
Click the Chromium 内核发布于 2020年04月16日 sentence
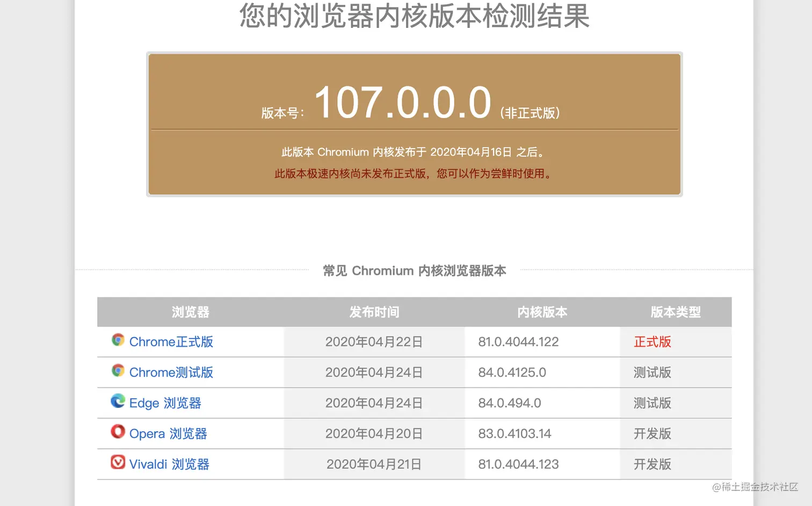pyautogui.click(x=413, y=152)
